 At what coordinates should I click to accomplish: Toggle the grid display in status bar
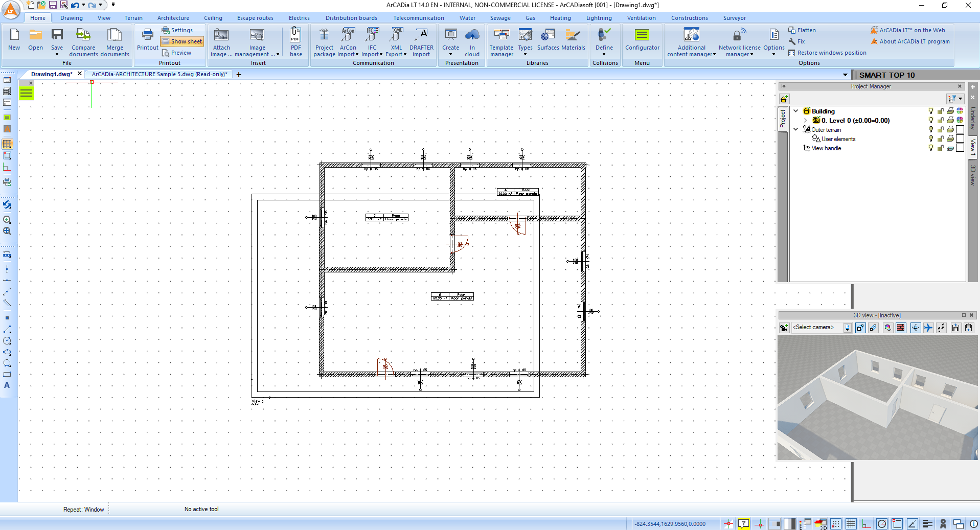click(851, 524)
